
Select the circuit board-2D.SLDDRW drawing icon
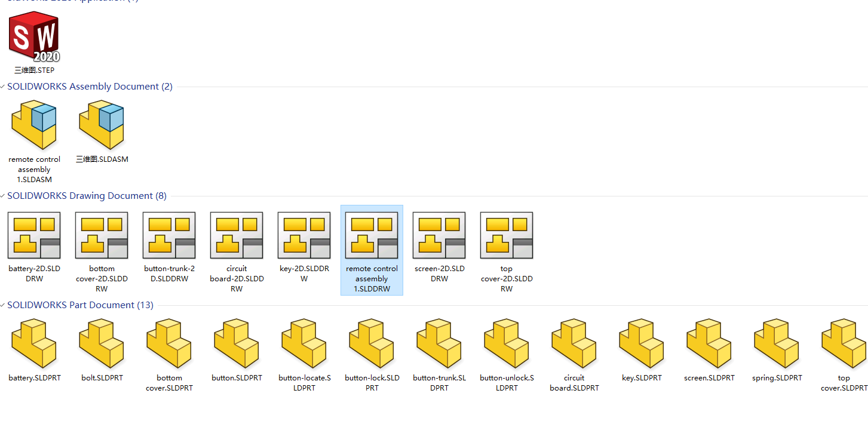click(x=237, y=235)
